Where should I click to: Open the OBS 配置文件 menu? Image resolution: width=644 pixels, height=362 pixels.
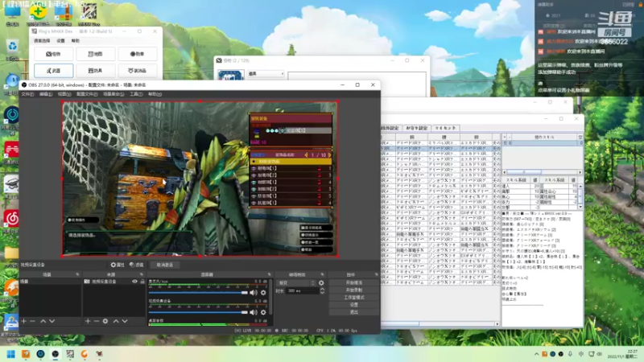click(x=87, y=94)
